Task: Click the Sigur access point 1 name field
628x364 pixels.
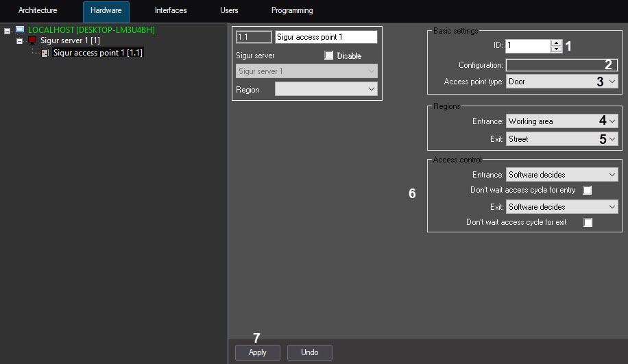Action: click(x=326, y=37)
